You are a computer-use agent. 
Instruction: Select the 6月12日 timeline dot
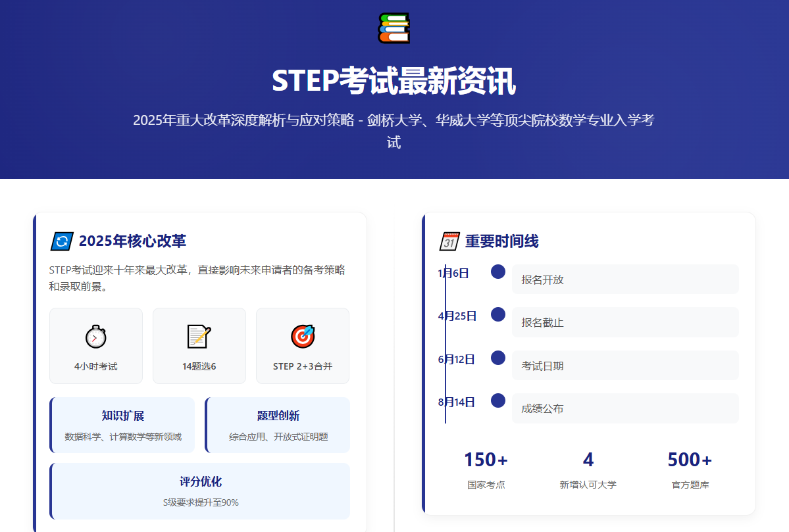click(498, 358)
